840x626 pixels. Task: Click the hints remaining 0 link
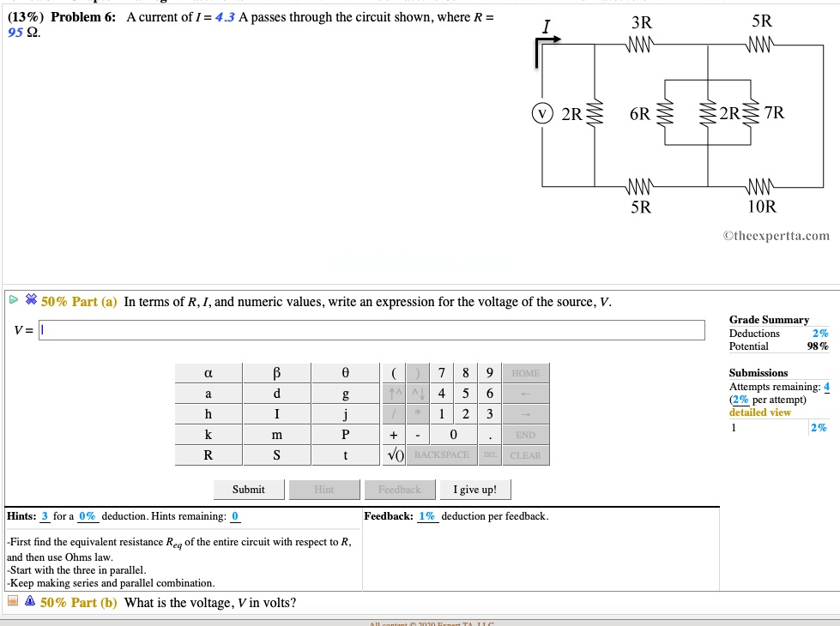point(234,516)
